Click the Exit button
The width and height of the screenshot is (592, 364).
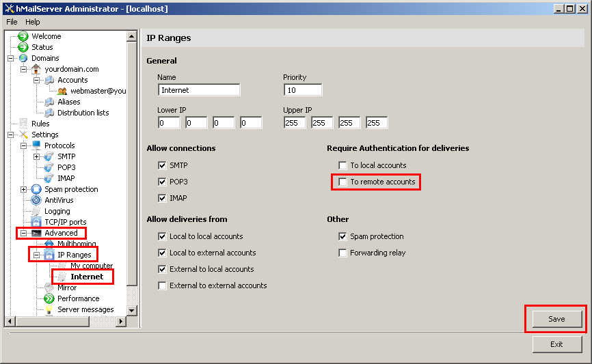pos(557,344)
